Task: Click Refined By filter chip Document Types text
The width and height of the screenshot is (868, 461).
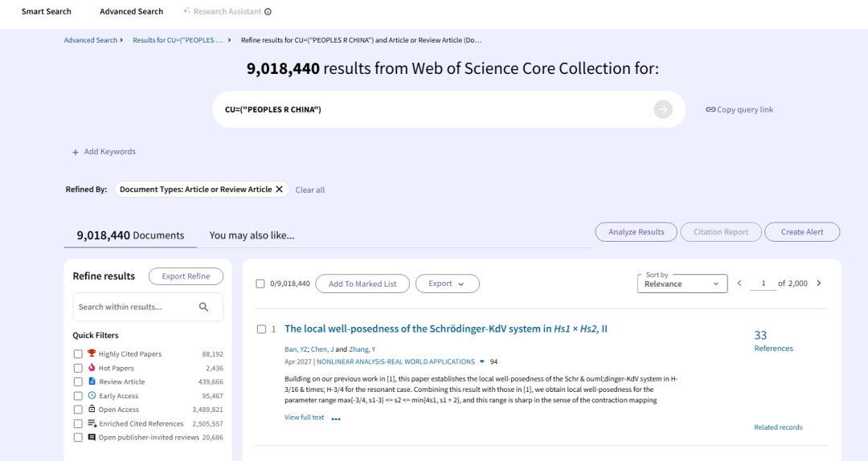Action: tap(195, 190)
